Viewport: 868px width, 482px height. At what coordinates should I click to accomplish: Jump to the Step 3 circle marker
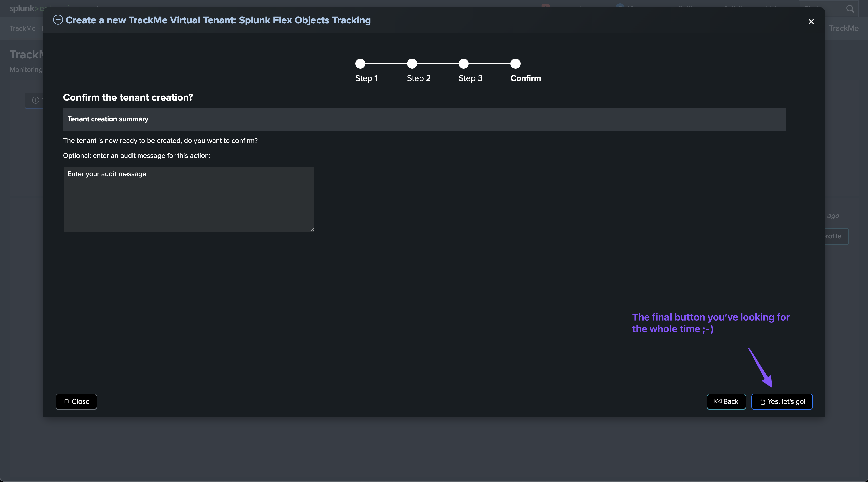464,63
